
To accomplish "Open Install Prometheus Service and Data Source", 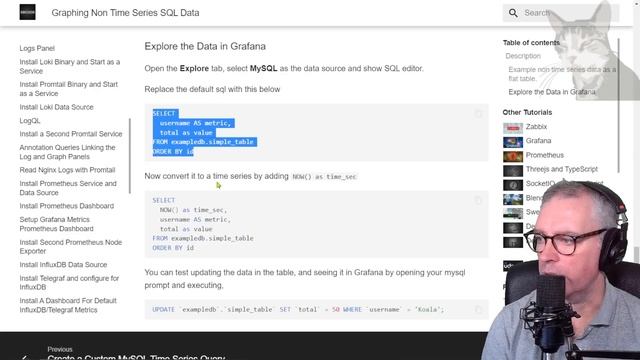I will click(68, 188).
